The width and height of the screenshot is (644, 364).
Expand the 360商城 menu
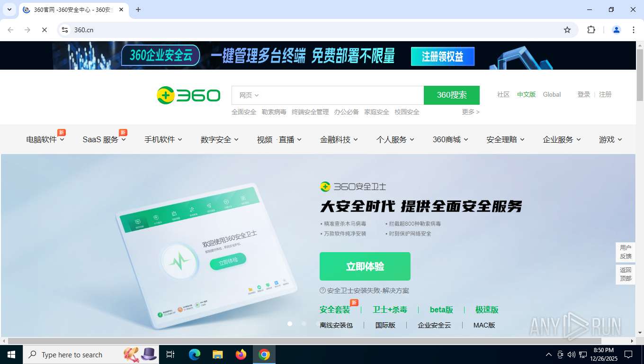450,139
